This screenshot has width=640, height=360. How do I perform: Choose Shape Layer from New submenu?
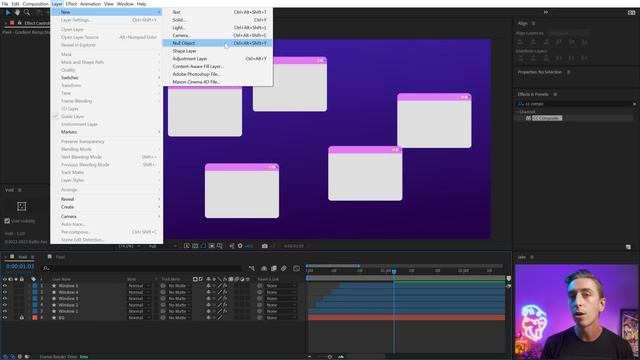pyautogui.click(x=218, y=51)
